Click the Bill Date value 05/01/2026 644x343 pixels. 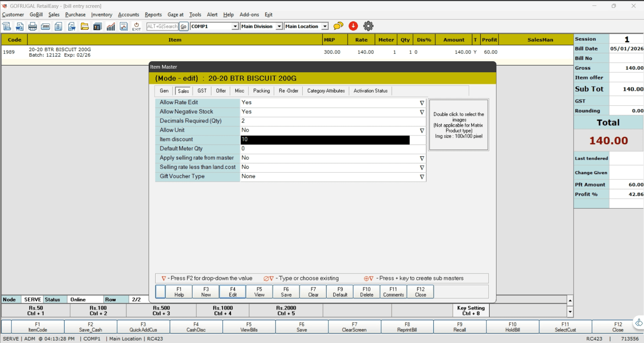(x=626, y=49)
